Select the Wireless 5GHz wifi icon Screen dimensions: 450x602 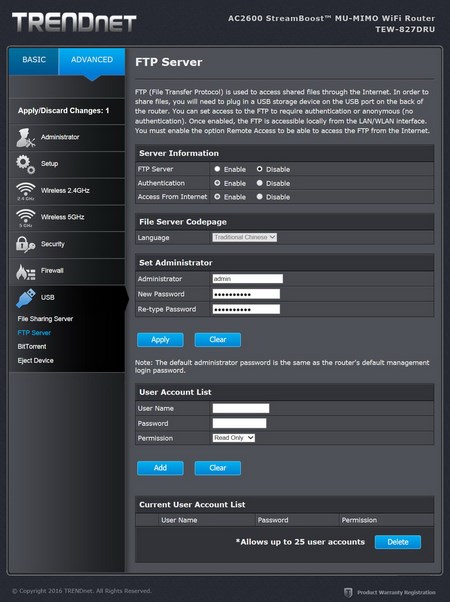click(x=25, y=218)
